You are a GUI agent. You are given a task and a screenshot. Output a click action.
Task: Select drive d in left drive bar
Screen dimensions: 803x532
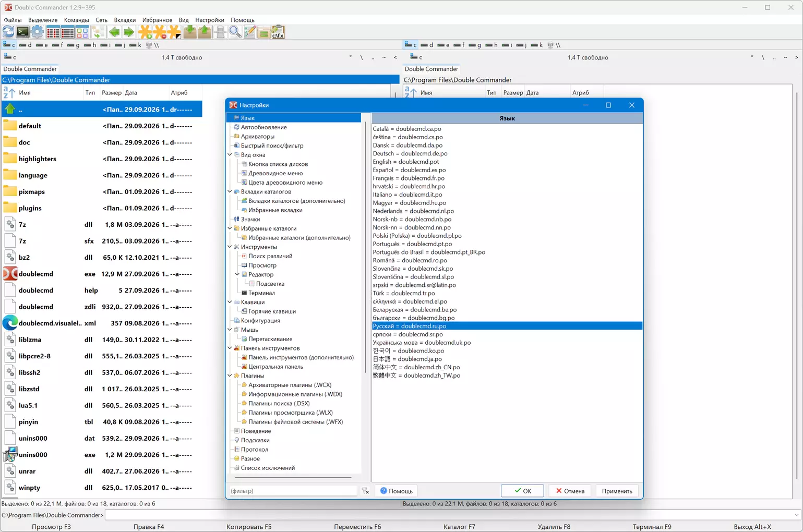point(25,45)
